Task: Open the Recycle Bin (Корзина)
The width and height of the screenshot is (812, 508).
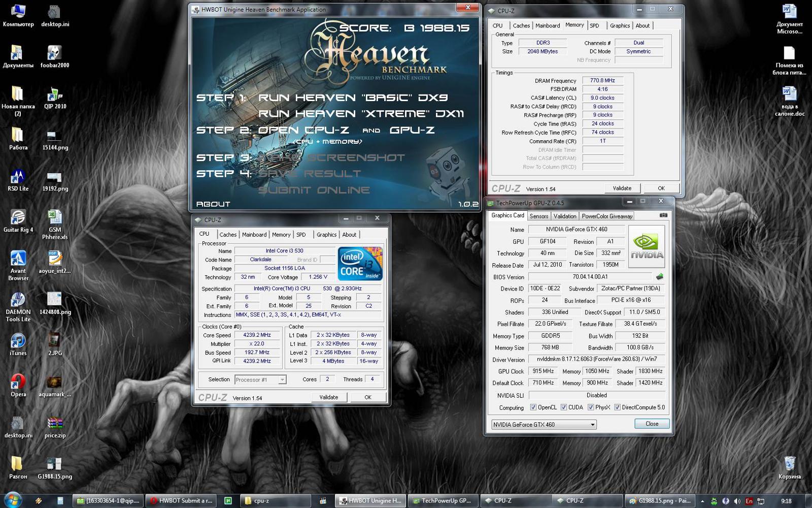Action: pos(790,467)
